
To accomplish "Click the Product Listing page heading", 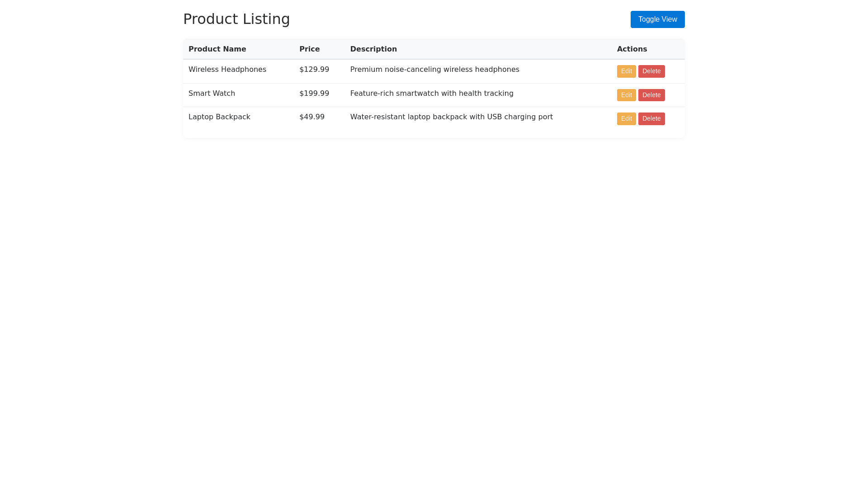I will point(236,19).
